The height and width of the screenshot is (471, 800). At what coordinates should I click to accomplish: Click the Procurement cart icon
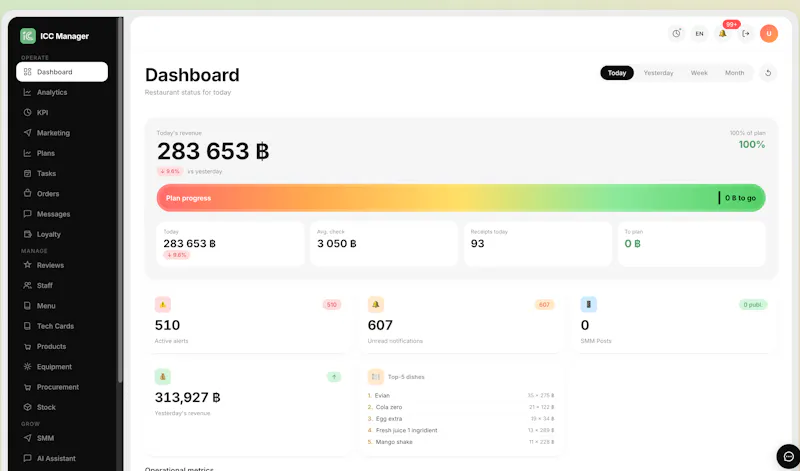pyautogui.click(x=28, y=387)
